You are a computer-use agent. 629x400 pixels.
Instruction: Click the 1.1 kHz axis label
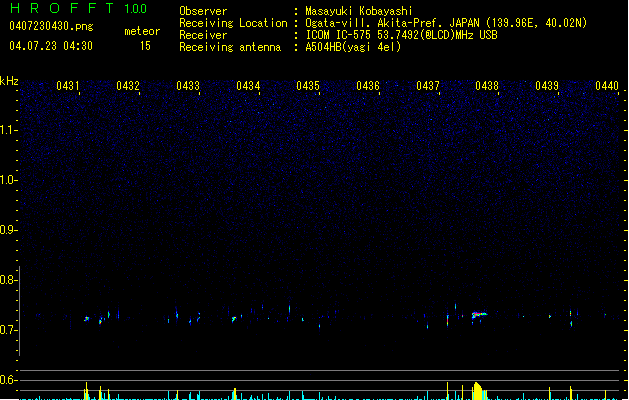click(x=8, y=130)
